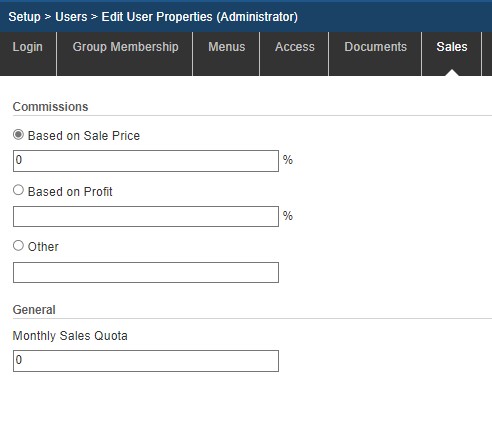Click the Other commission text field
Viewport: 492px width, 436px height.
tap(146, 273)
